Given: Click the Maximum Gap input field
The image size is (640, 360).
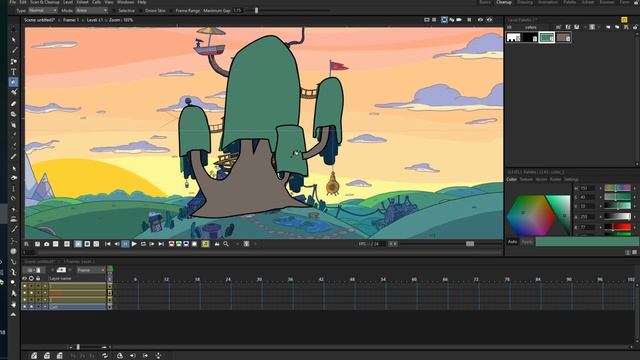Looking at the screenshot, I should tap(238, 10).
